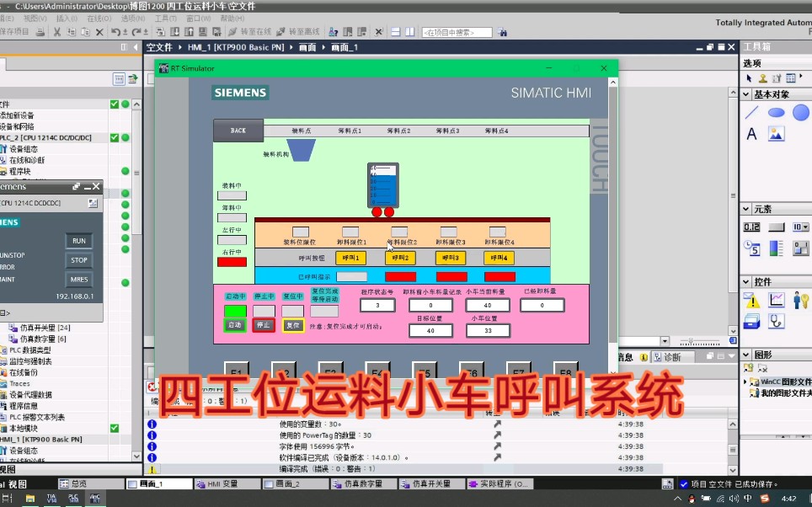The height and width of the screenshot is (507, 812).
Task: Toggle CPU to STOP on the operator panel
Action: [x=78, y=260]
